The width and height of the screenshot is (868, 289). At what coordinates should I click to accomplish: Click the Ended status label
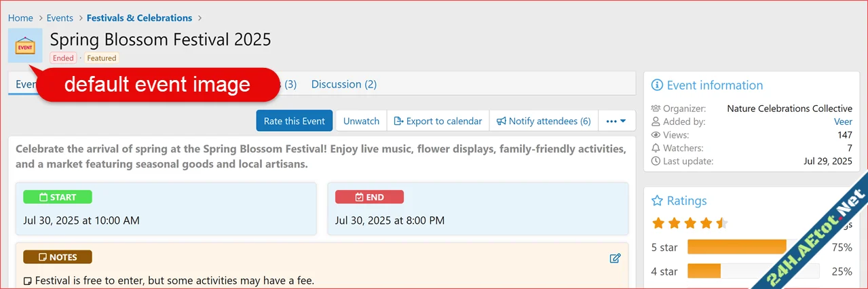(x=63, y=58)
